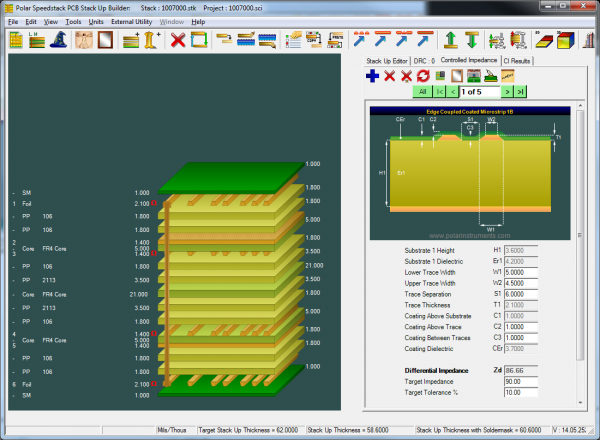Image resolution: width=600 pixels, height=440 pixels.
Task: Click the new stack-up sheet icon
Action: pyautogui.click(x=16, y=40)
